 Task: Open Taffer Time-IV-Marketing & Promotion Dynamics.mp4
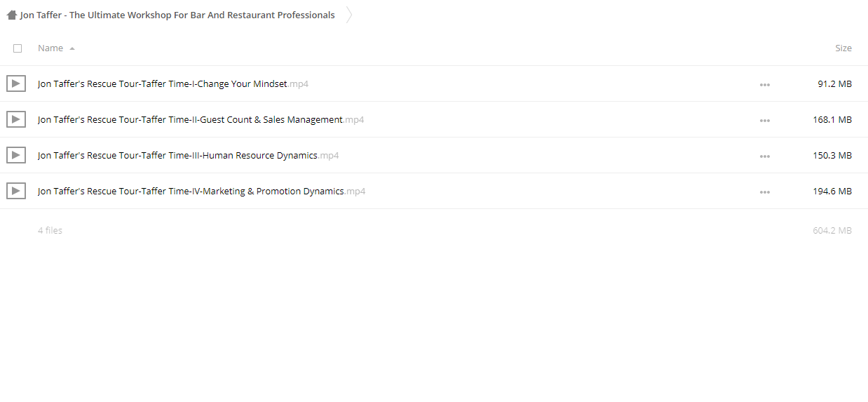tap(202, 191)
